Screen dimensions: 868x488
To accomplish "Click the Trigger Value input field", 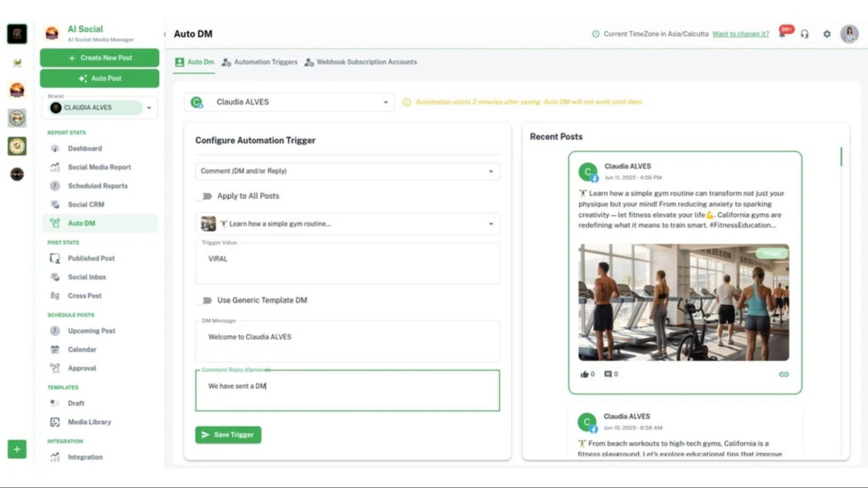I will click(x=347, y=264).
